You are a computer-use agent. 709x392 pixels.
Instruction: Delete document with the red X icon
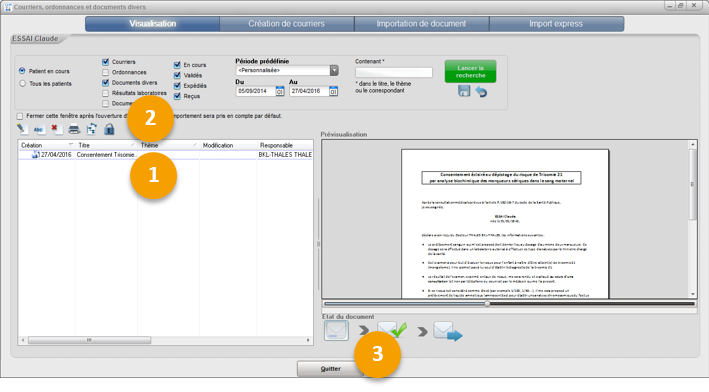(56, 129)
